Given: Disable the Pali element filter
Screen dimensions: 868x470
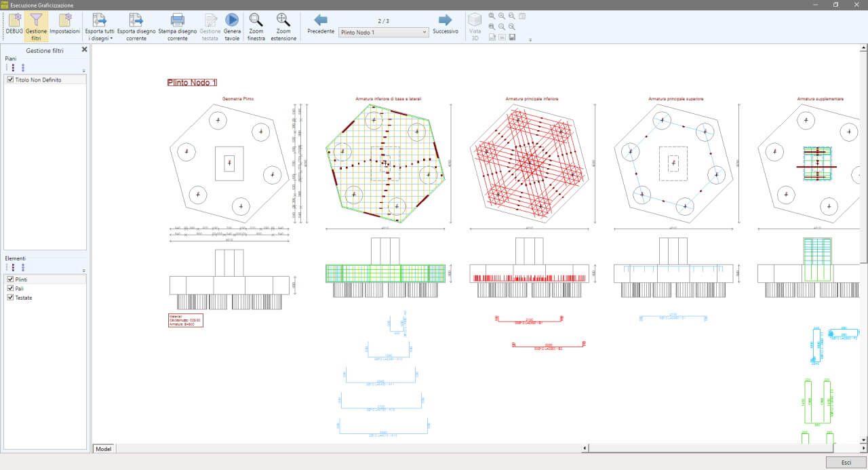Looking at the screenshot, I should (x=10, y=288).
